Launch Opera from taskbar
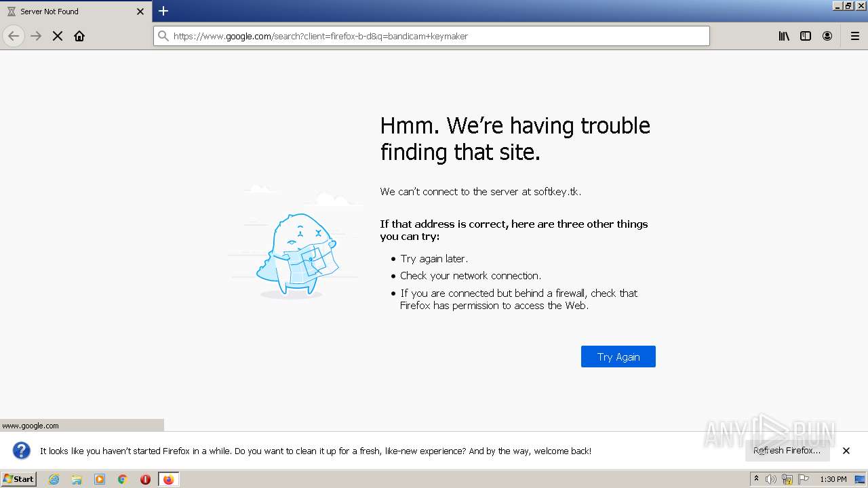This screenshot has height=488, width=868. (x=145, y=479)
